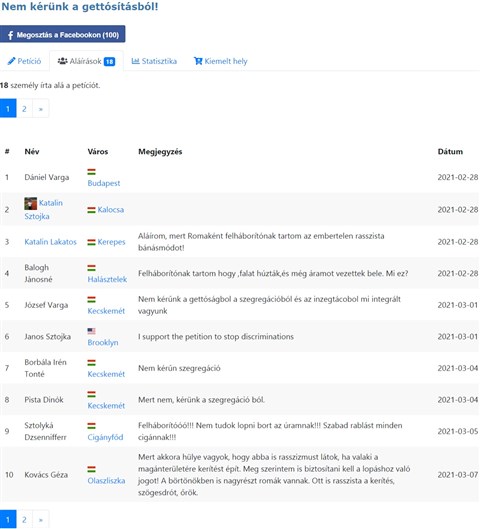Click the US flag next to Brooklyn
This screenshot has height=529, width=480.
pos(91,331)
